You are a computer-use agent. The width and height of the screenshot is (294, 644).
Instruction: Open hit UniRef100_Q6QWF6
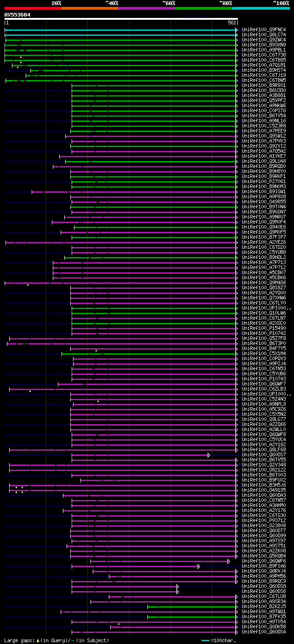264,561
